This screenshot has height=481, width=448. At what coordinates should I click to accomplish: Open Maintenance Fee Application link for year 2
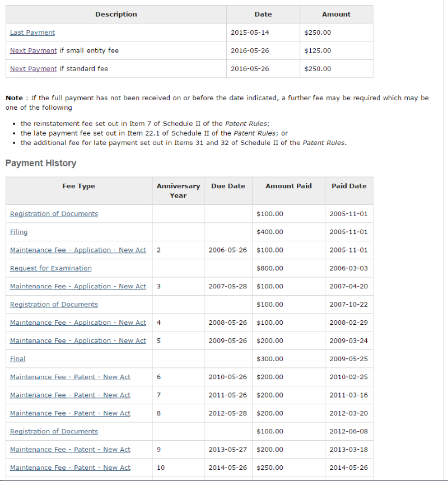pyautogui.click(x=78, y=250)
